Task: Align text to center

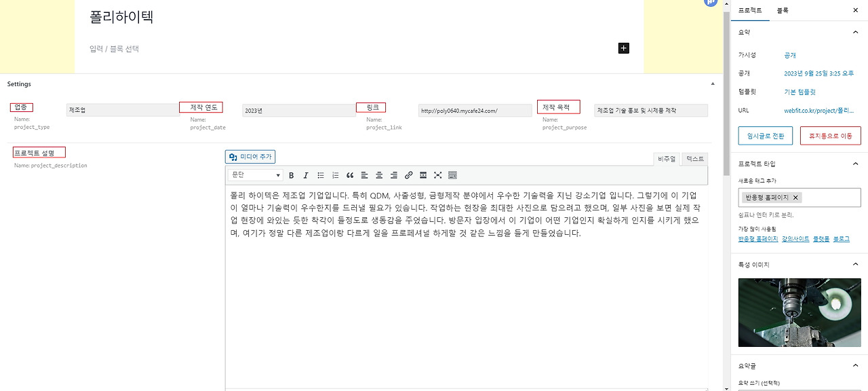Action: point(378,175)
